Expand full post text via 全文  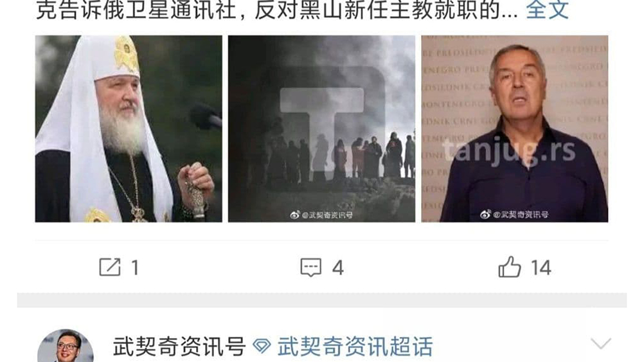click(x=547, y=10)
